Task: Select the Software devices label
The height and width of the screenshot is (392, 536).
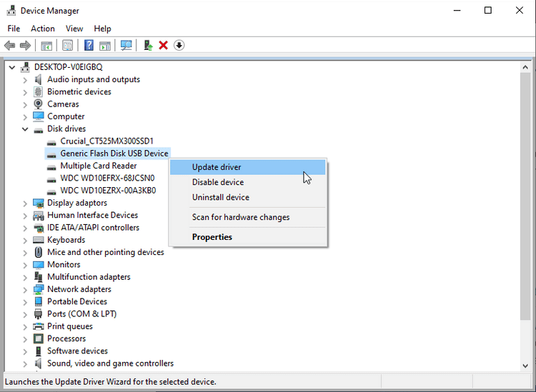Action: [x=77, y=351]
